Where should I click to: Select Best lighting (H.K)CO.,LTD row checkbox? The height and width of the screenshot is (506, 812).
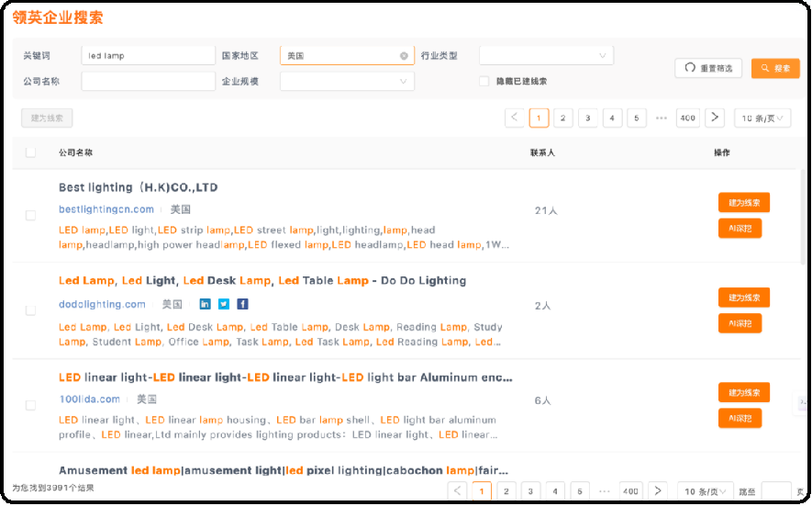click(30, 215)
